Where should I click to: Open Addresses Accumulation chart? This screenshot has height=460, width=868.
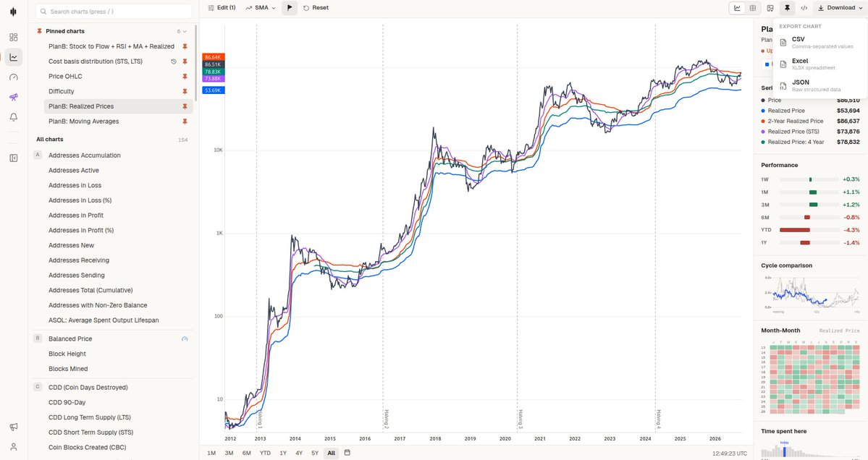[x=84, y=156]
